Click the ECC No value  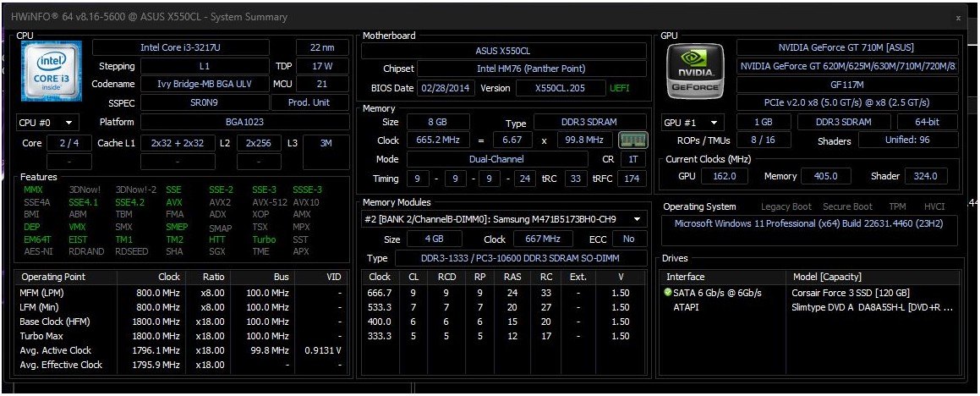click(629, 239)
